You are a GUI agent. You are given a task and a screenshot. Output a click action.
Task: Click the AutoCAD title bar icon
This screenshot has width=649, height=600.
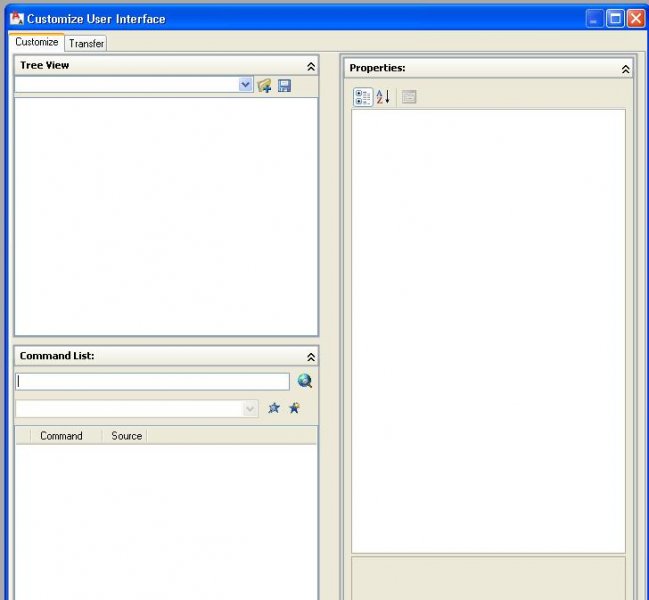(x=17, y=19)
